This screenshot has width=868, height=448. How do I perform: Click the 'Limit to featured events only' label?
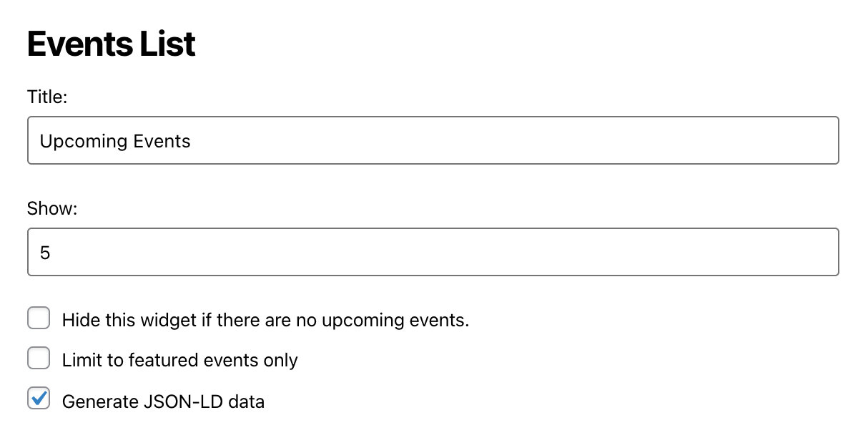[x=179, y=360]
